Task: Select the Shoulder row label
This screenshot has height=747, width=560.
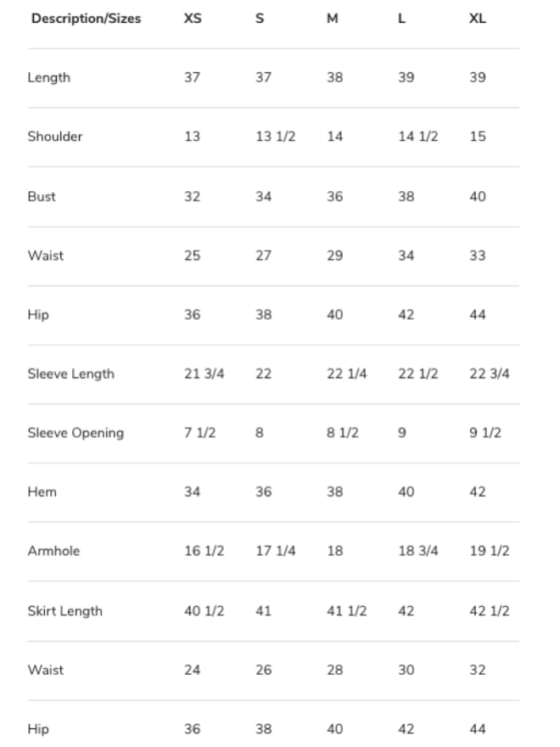Action: pyautogui.click(x=54, y=137)
